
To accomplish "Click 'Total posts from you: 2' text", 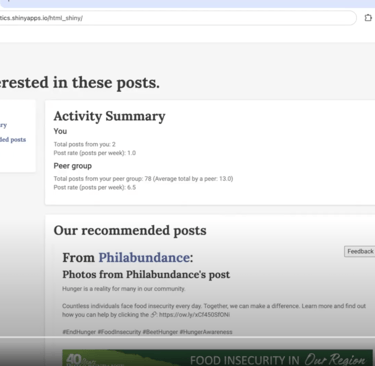I will (85, 144).
